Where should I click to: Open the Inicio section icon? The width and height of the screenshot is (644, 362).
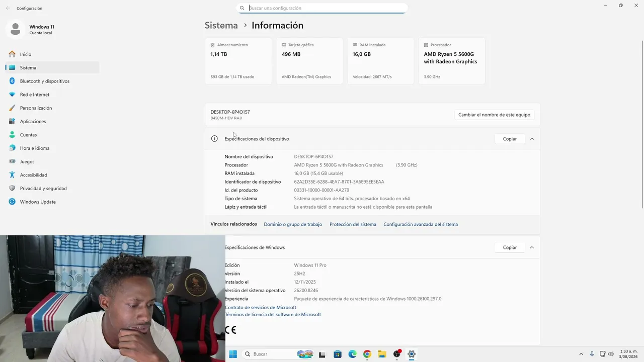(x=12, y=54)
